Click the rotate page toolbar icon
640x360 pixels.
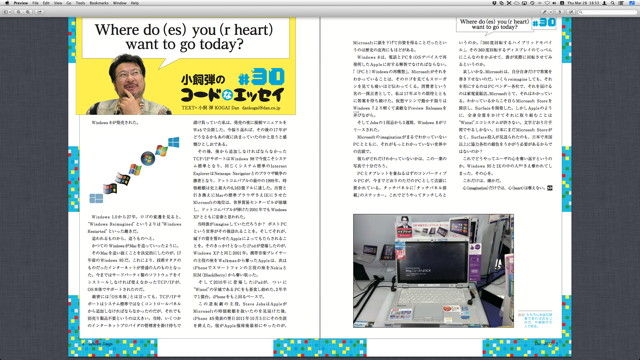click(x=559, y=12)
